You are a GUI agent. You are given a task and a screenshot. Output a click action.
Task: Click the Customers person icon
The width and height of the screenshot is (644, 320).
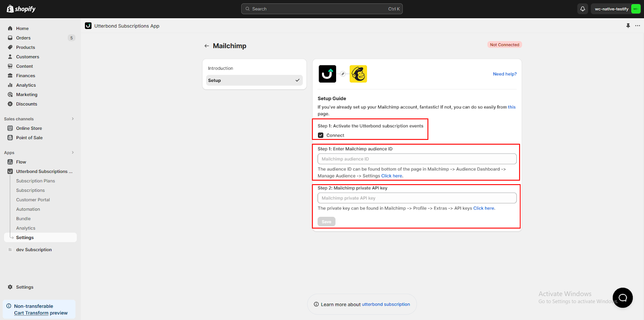pos(10,57)
